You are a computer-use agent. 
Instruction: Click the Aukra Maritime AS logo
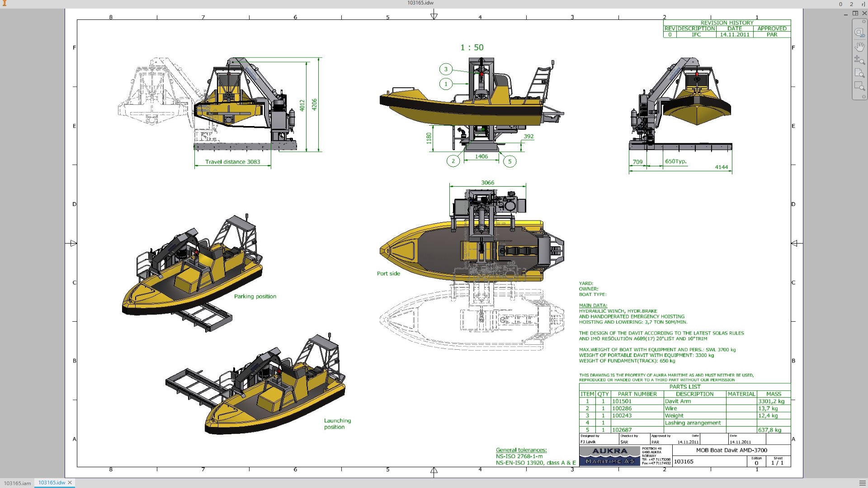(x=610, y=455)
